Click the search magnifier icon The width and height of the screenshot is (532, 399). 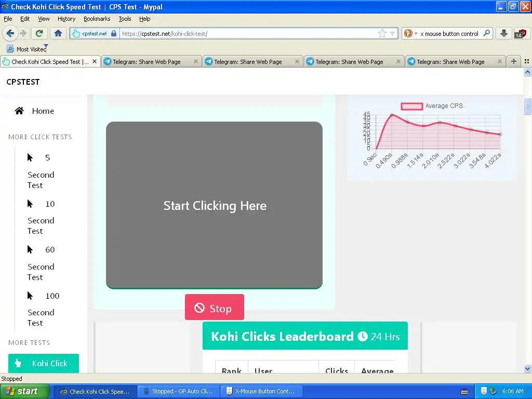click(486, 33)
